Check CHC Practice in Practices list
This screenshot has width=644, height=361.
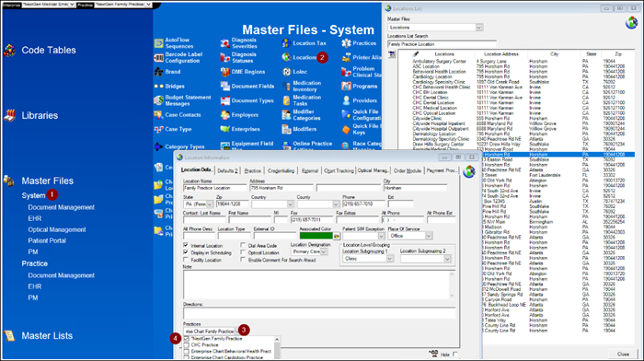187,345
